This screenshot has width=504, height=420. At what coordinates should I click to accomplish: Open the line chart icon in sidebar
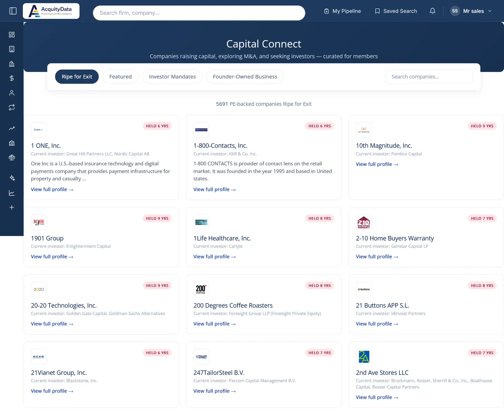[12, 193]
